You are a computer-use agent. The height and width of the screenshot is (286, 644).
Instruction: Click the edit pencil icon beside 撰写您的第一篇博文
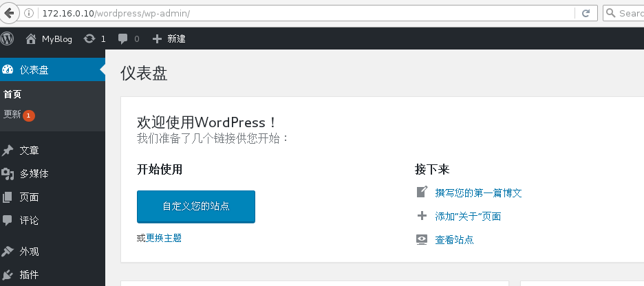click(422, 192)
